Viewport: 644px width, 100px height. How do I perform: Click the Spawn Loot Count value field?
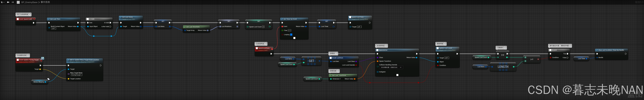click(263, 27)
